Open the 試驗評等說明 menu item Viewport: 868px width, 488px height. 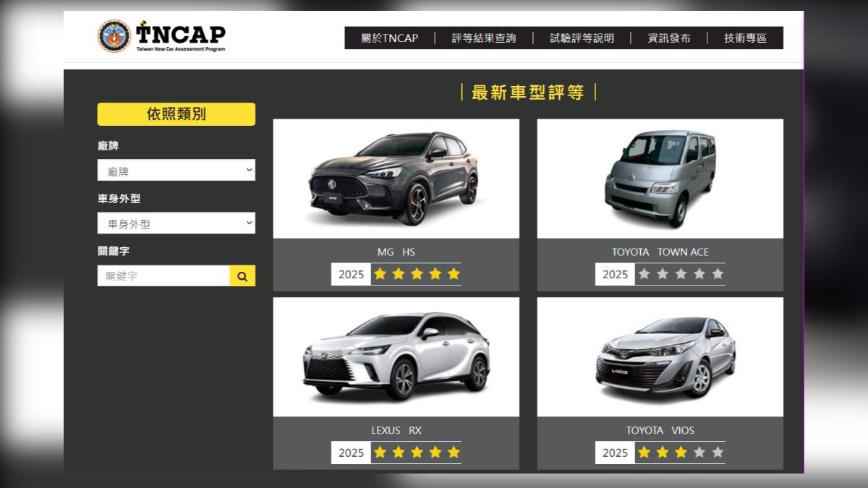point(582,38)
